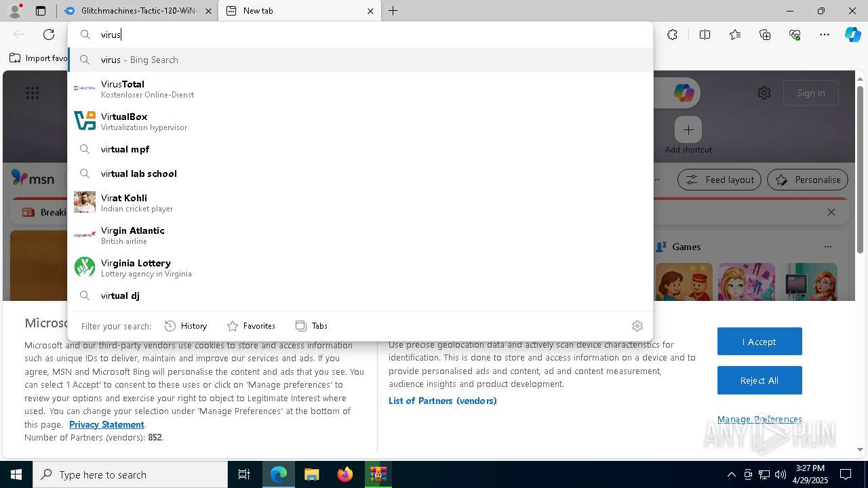Switch to the New tab tab
868x488 pixels.
pyautogui.click(x=298, y=11)
